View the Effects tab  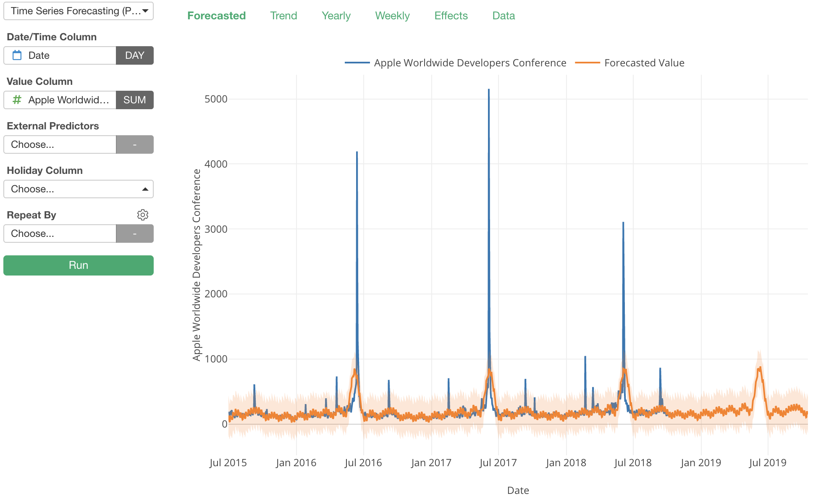451,16
